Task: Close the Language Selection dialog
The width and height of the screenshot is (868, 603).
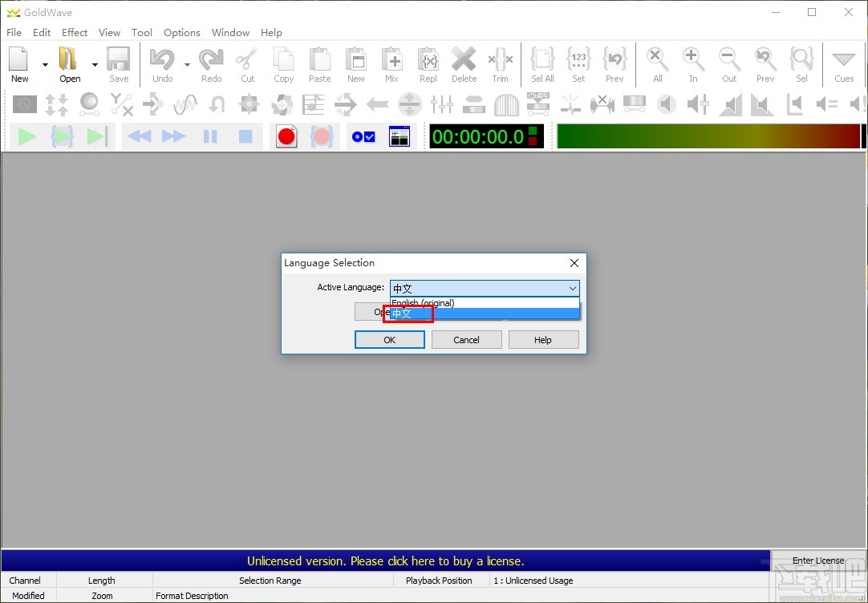Action: (x=574, y=263)
